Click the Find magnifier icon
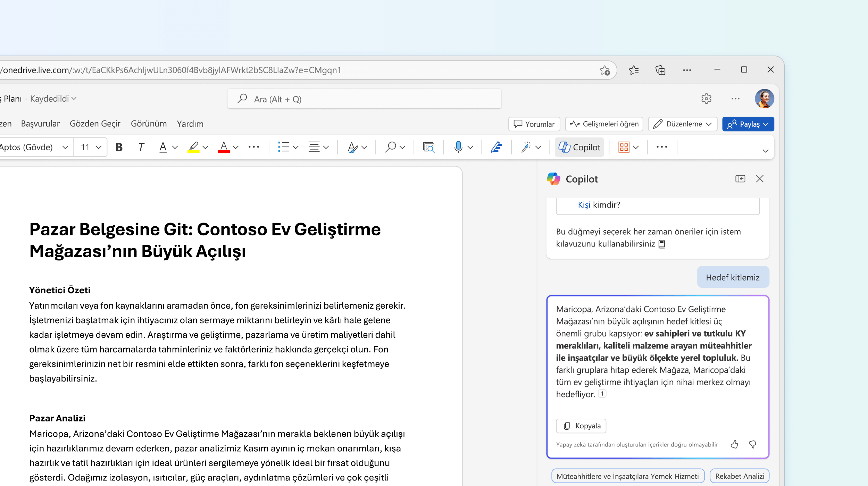Viewport: 868px width, 486px height. [x=391, y=147]
